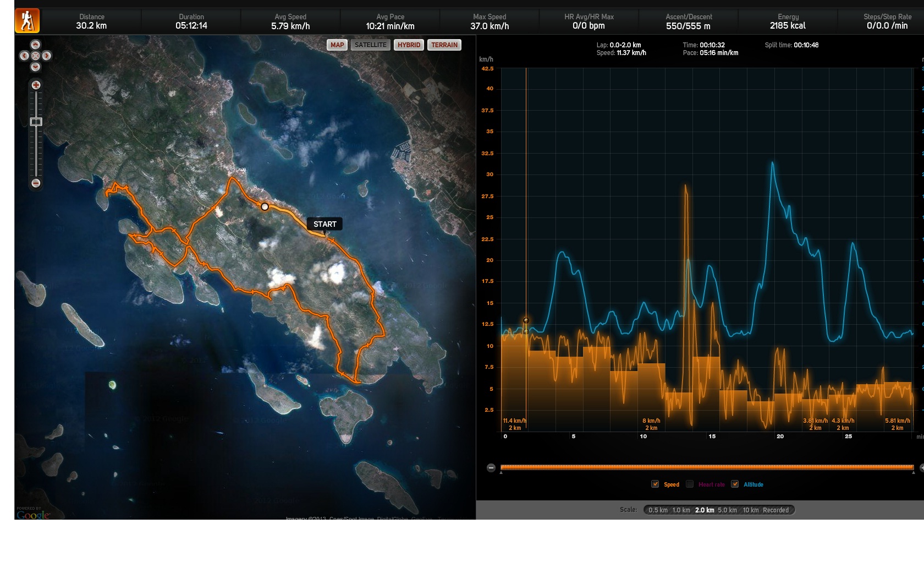Image resolution: width=924 pixels, height=578 pixels.
Task: Click the Duration 05:12:14 value
Action: [191, 26]
